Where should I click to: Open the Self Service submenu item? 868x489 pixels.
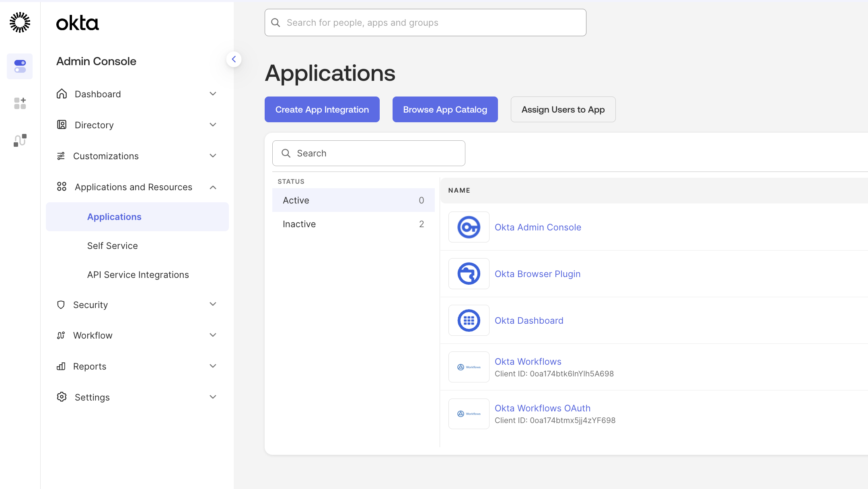point(113,246)
